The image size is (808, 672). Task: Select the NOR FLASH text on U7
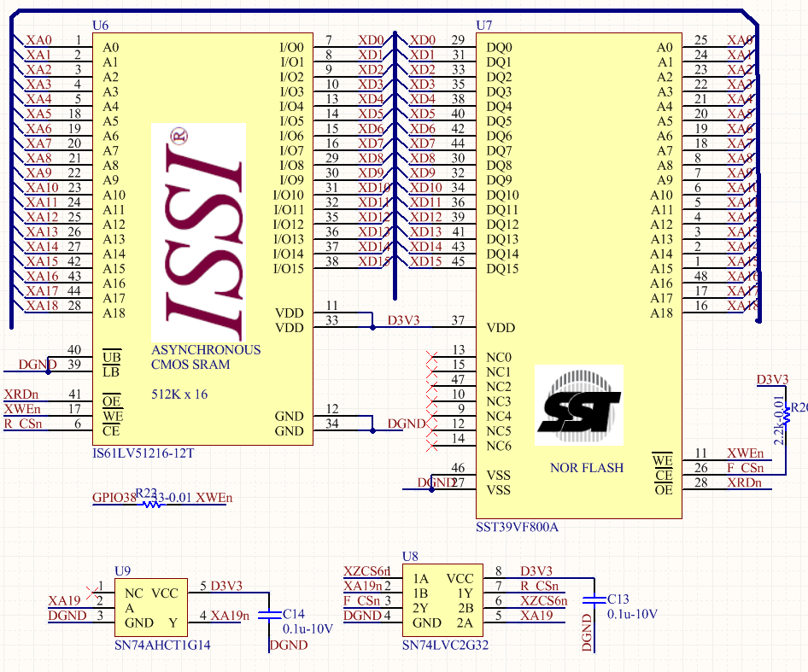[587, 468]
